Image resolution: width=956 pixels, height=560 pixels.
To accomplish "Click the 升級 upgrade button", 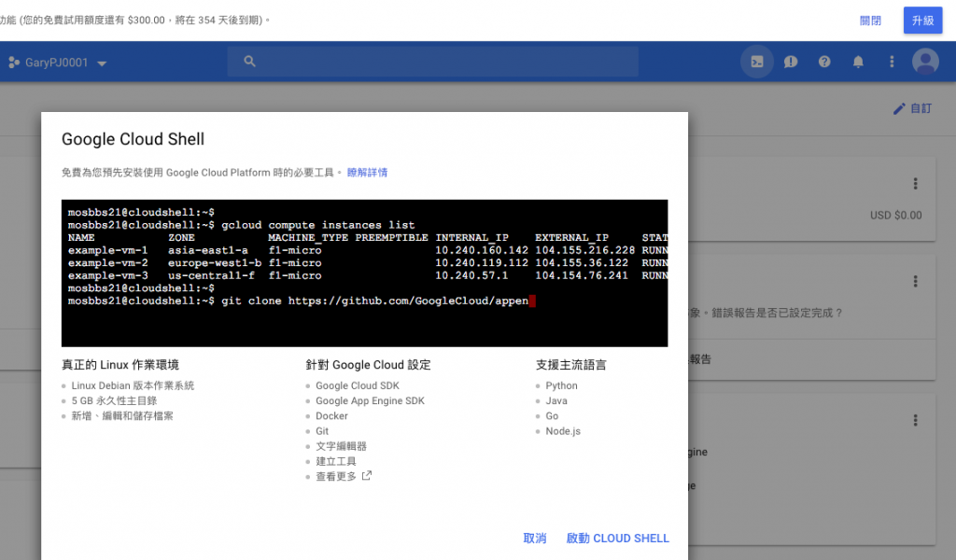I will coord(922,21).
